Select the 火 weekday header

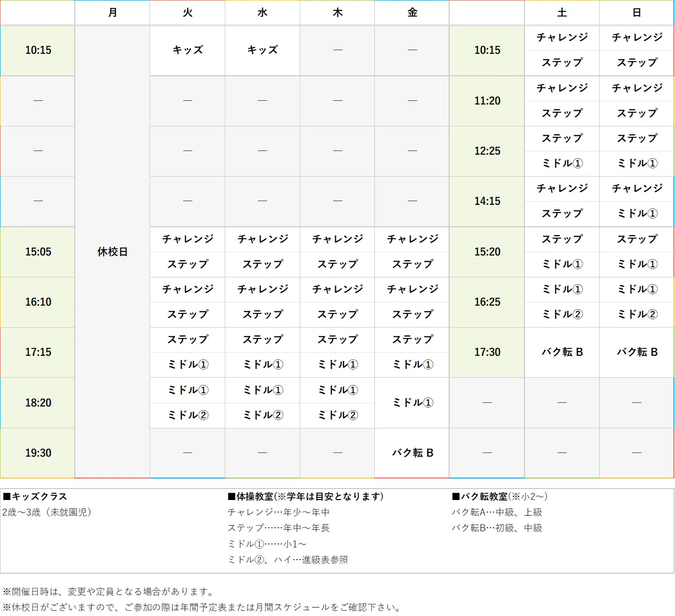[187, 13]
